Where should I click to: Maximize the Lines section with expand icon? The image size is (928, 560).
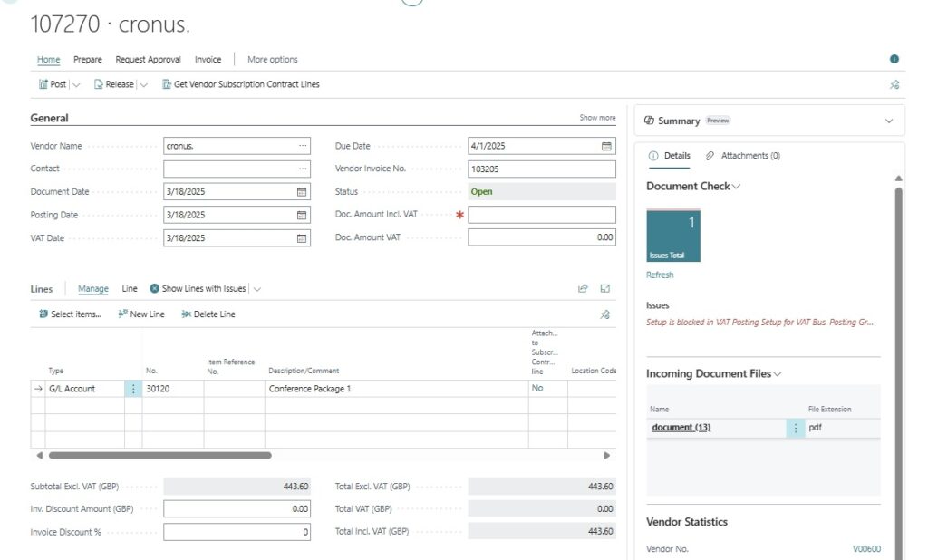tap(605, 289)
